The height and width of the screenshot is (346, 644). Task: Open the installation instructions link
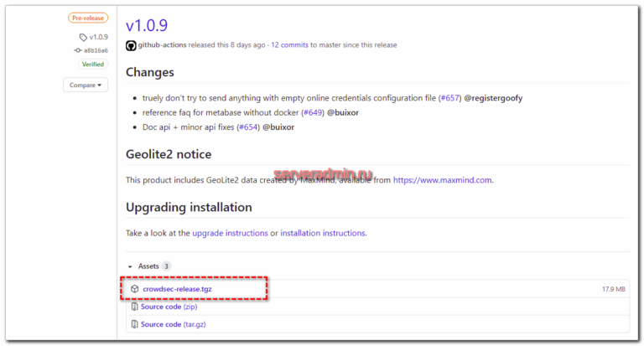tap(323, 233)
